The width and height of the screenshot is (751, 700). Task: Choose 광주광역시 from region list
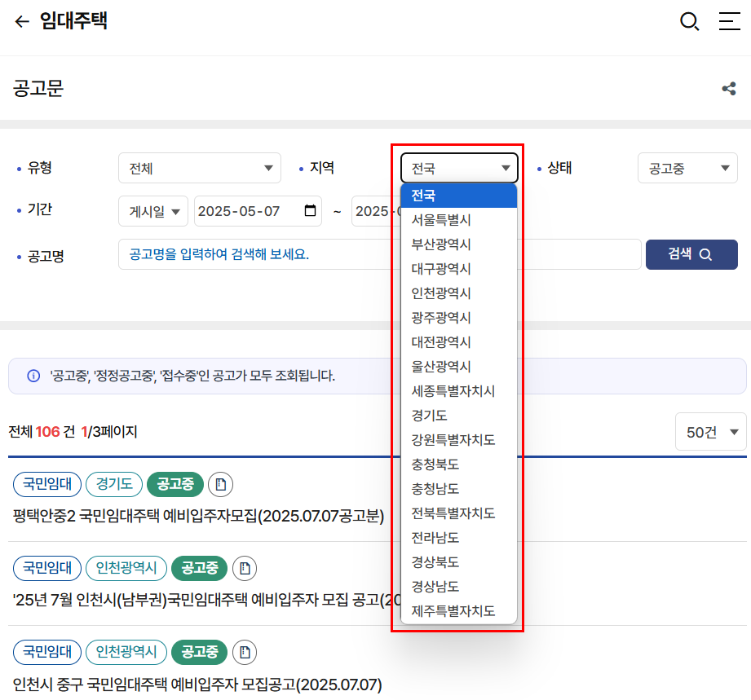pos(459,318)
